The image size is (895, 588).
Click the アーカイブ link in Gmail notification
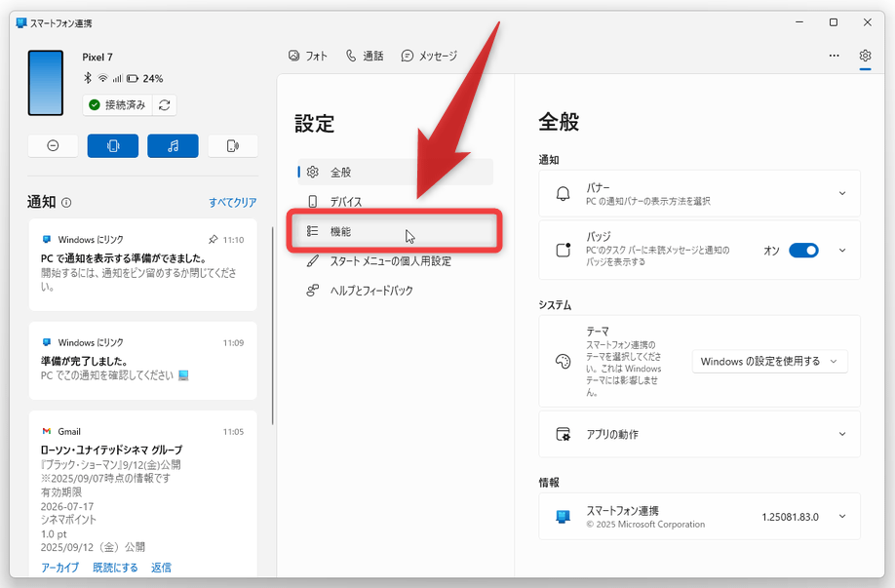(59, 568)
